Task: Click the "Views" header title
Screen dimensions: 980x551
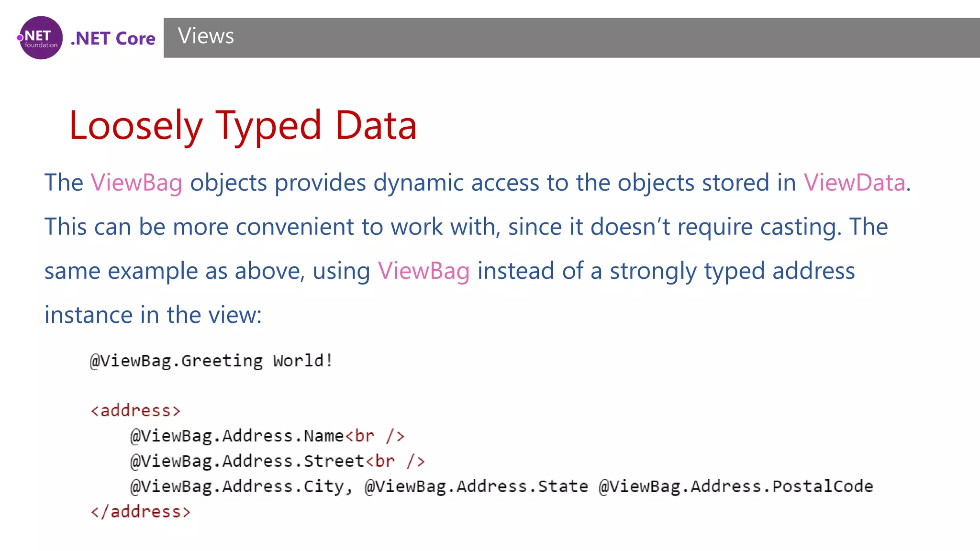Action: pyautogui.click(x=206, y=36)
